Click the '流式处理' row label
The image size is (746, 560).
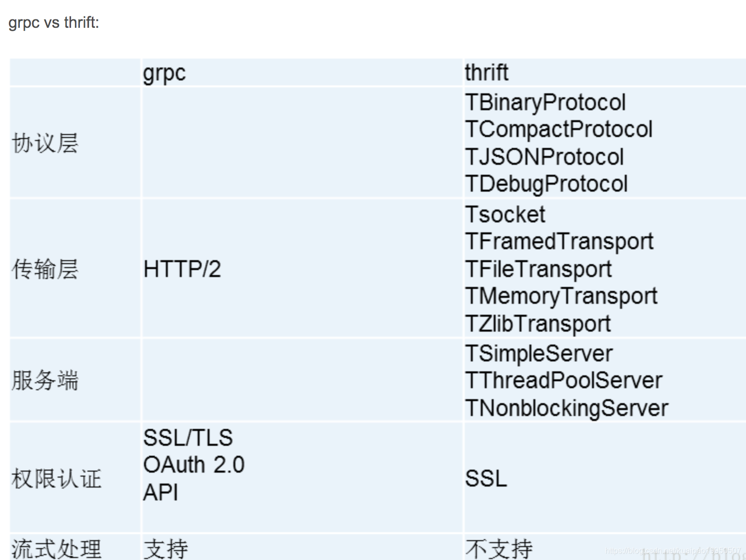(57, 549)
